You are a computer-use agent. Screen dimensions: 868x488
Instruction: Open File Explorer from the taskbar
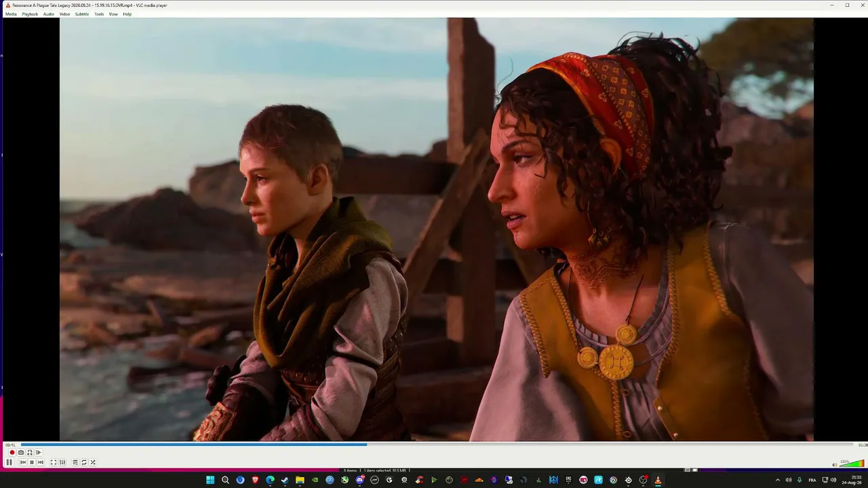tap(300, 480)
